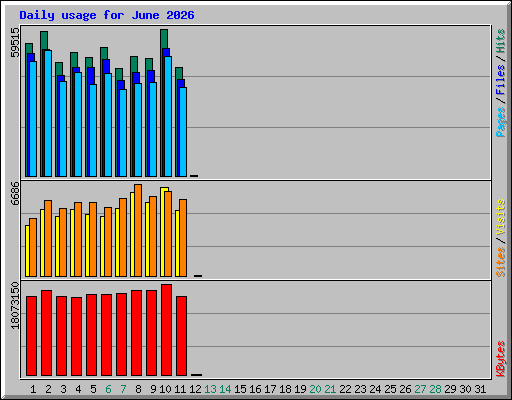Viewport: 512px width, 400px height.
Task: Click day 19 on the axis
Action: [300, 389]
